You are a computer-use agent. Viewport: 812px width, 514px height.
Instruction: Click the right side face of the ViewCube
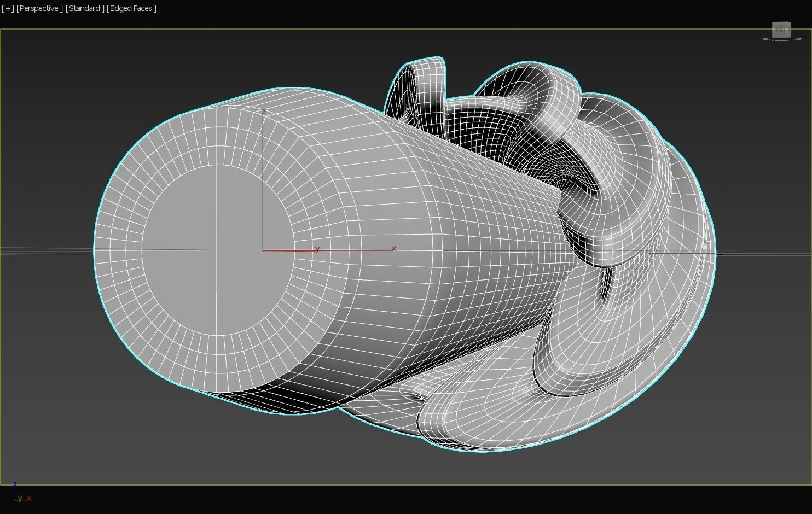click(790, 31)
